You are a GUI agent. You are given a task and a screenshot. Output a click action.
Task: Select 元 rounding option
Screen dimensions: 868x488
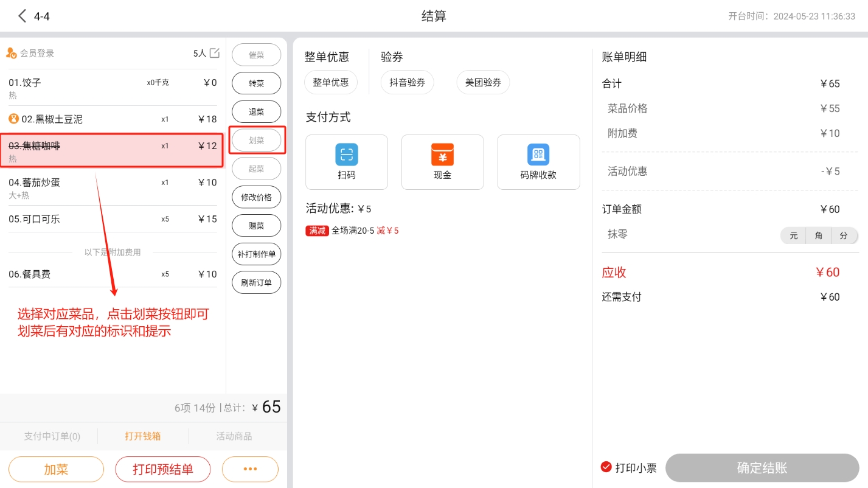pyautogui.click(x=793, y=235)
